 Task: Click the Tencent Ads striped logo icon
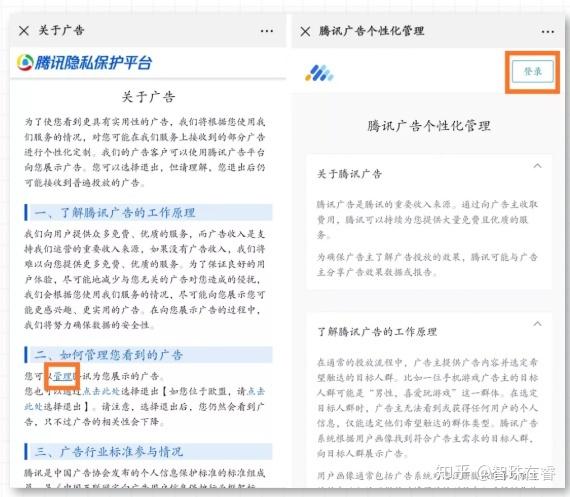[319, 73]
